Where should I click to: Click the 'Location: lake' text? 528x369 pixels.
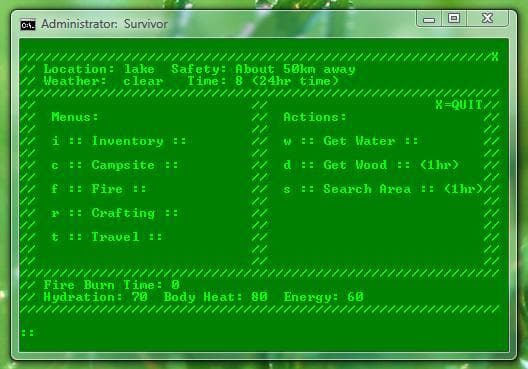(x=99, y=69)
